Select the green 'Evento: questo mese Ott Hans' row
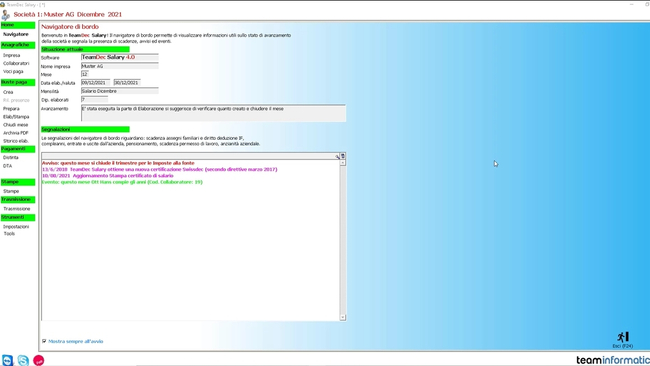Screen dimensions: 650x366 click(x=122, y=182)
